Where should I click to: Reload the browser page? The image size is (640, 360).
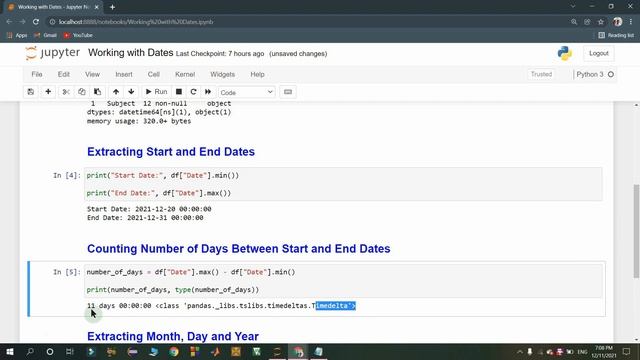click(36, 22)
